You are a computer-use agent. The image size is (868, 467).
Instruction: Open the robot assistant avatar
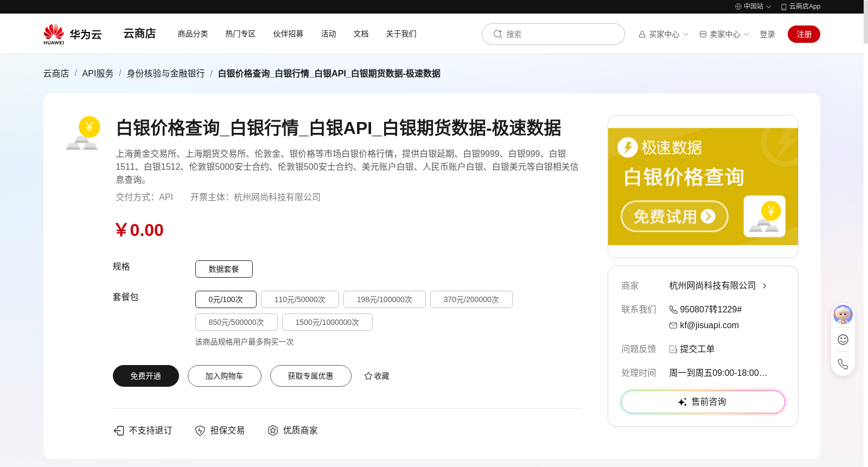(843, 315)
